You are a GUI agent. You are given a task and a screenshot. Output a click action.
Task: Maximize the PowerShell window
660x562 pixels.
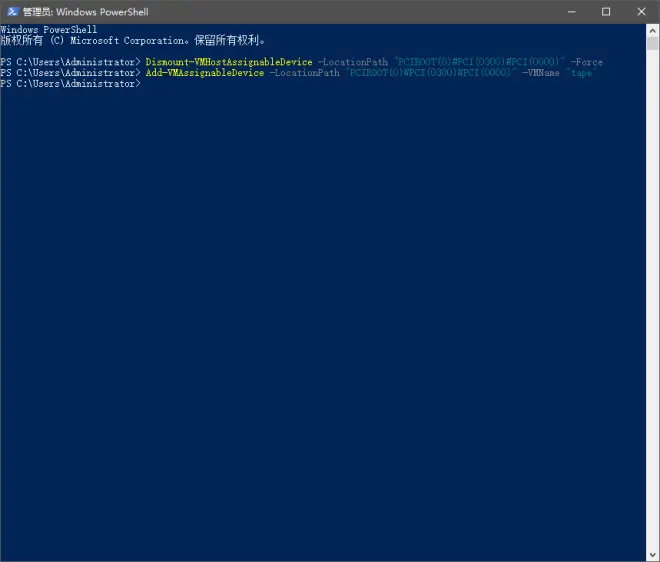coord(606,12)
